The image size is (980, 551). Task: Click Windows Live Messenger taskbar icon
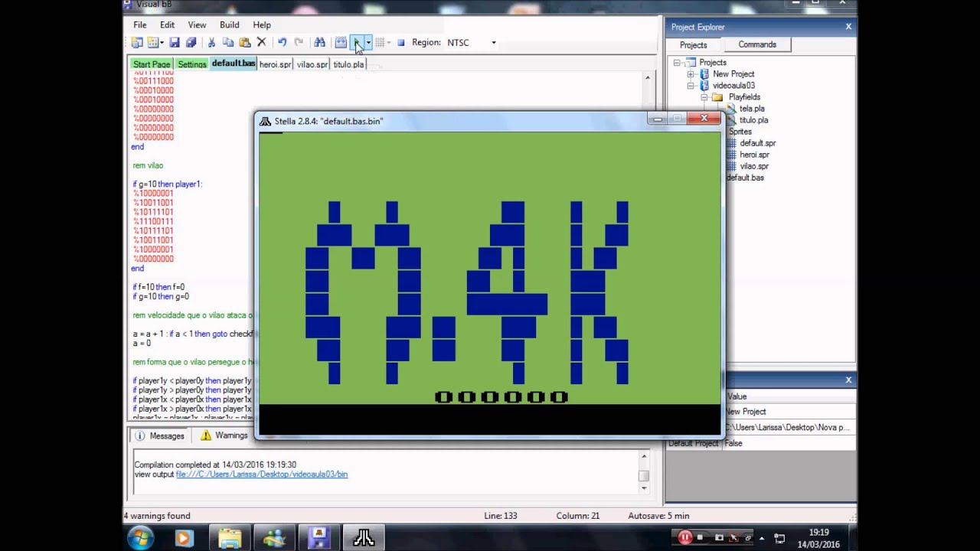274,538
